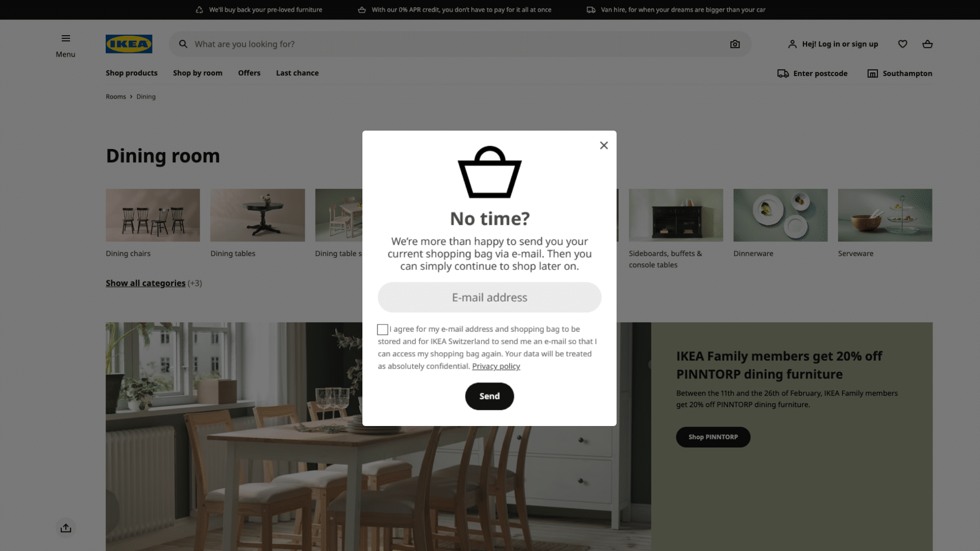
Task: Click the search magnifier icon
Action: pyautogui.click(x=183, y=44)
